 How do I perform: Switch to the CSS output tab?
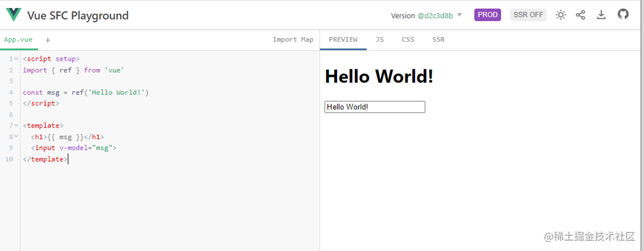click(x=408, y=39)
